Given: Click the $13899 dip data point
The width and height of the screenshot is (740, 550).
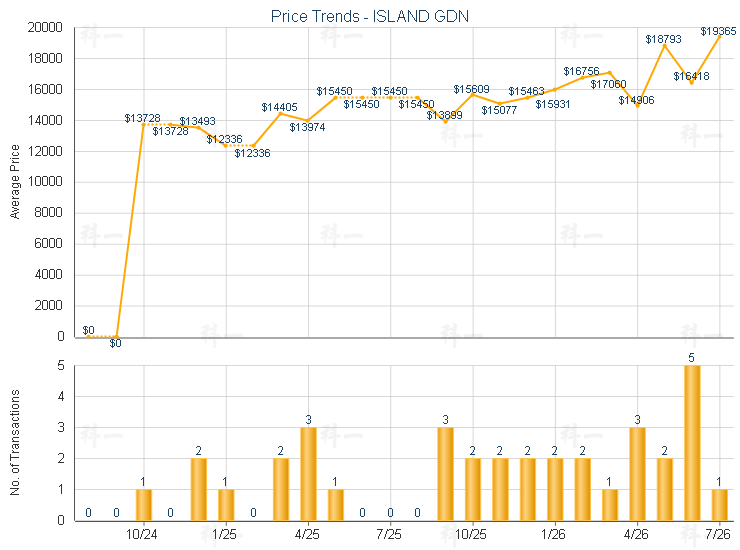Looking at the screenshot, I should pos(445,122).
